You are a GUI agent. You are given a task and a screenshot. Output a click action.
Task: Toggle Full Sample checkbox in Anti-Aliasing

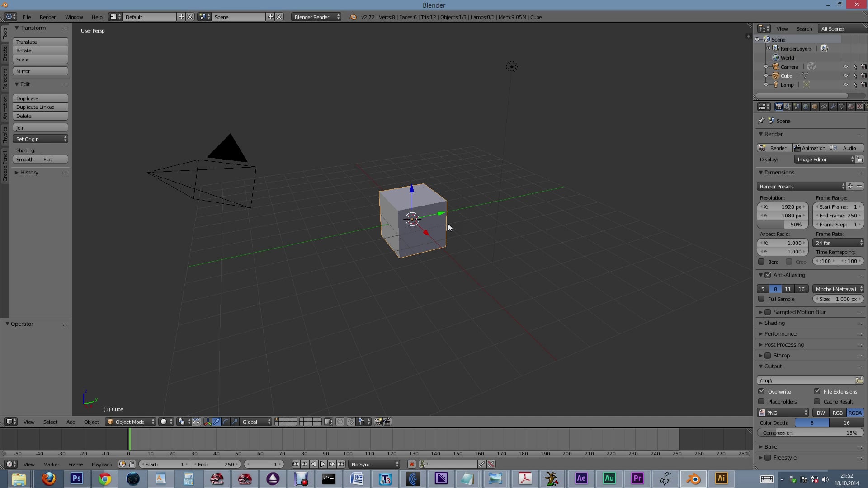tap(762, 299)
